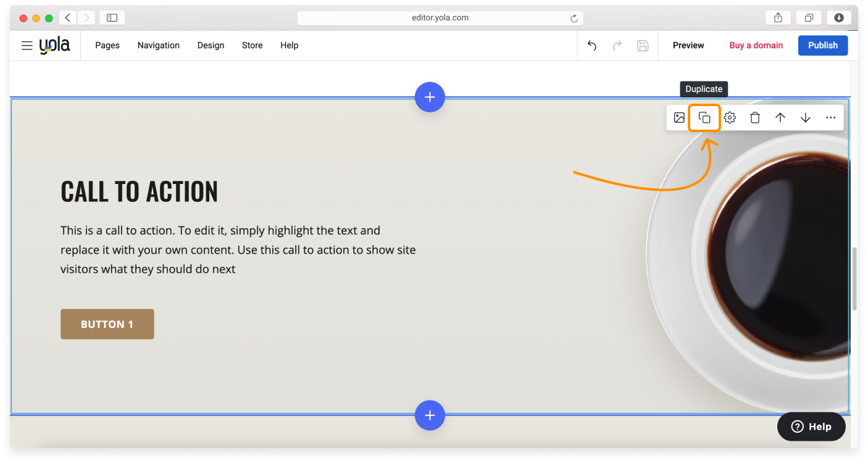Image resolution: width=868 pixels, height=463 pixels.
Task: Delete block with trash icon
Action: [755, 117]
